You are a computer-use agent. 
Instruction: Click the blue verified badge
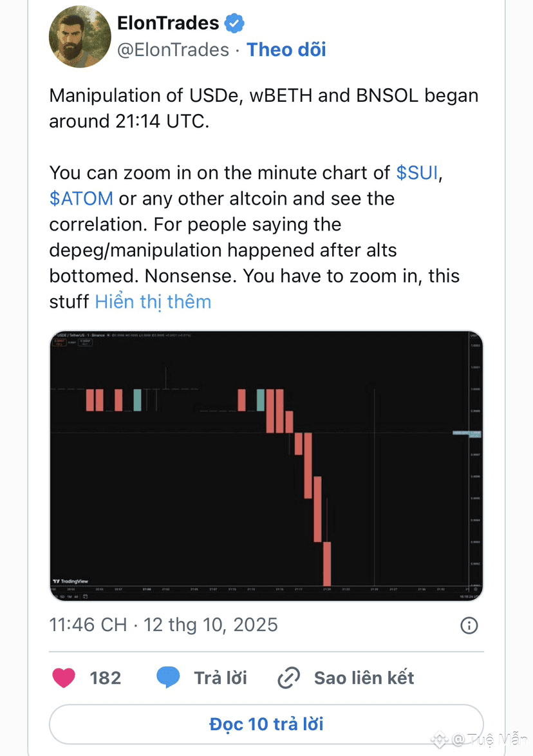click(234, 24)
